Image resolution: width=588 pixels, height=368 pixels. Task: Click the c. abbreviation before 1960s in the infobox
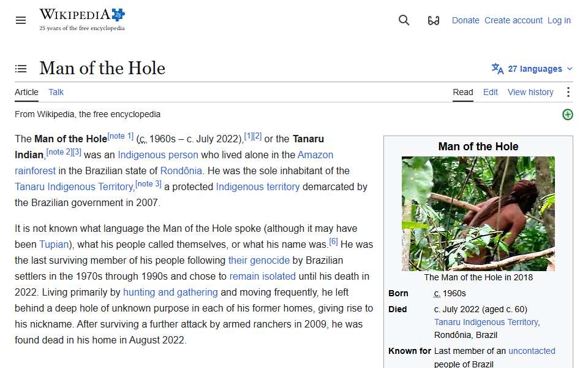[437, 293]
